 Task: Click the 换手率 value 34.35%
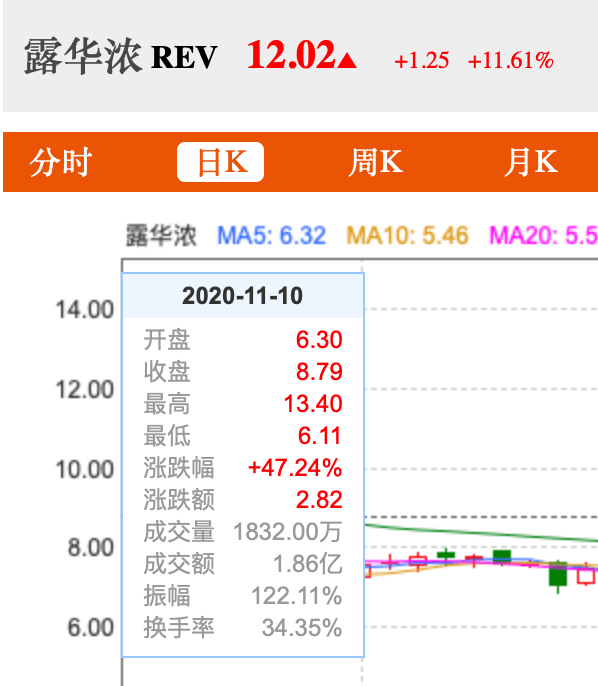pos(302,628)
